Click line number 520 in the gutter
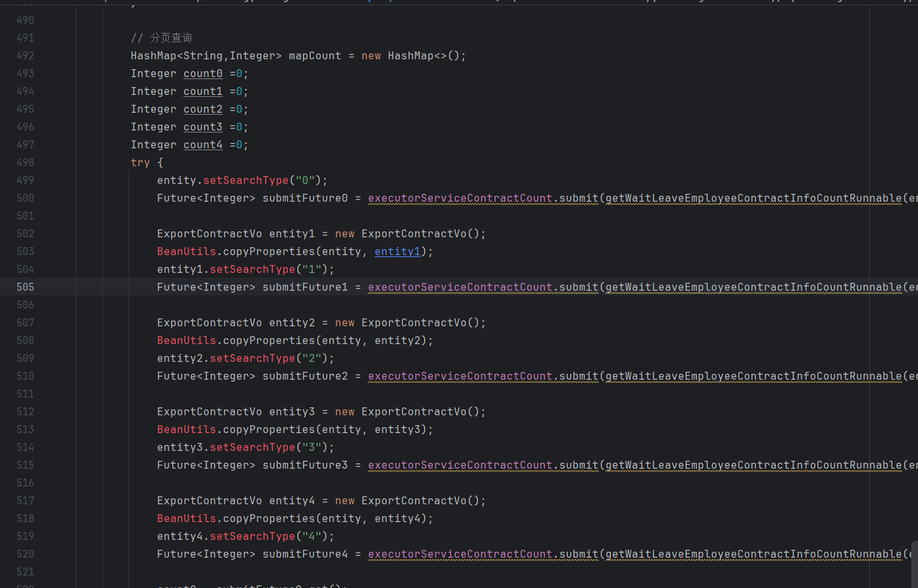 coord(25,554)
